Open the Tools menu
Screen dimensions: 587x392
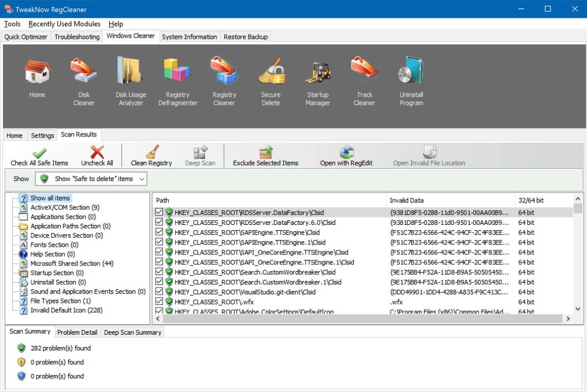[x=12, y=24]
